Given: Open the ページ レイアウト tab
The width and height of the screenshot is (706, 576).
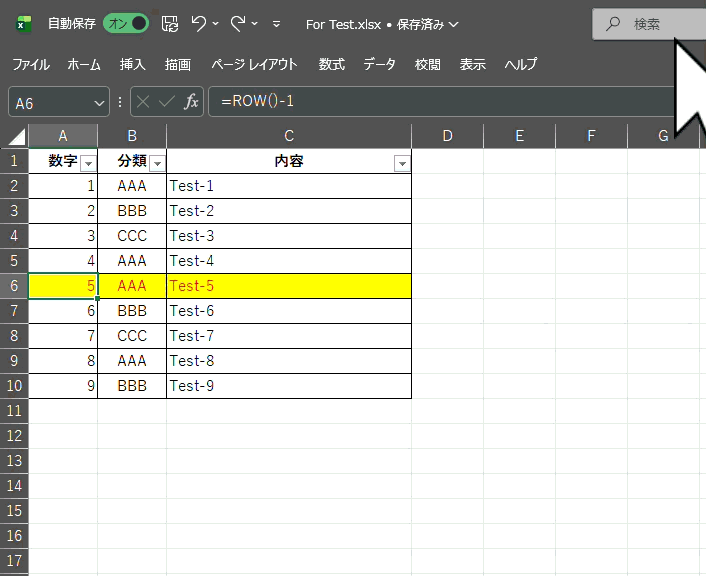Looking at the screenshot, I should point(254,64).
